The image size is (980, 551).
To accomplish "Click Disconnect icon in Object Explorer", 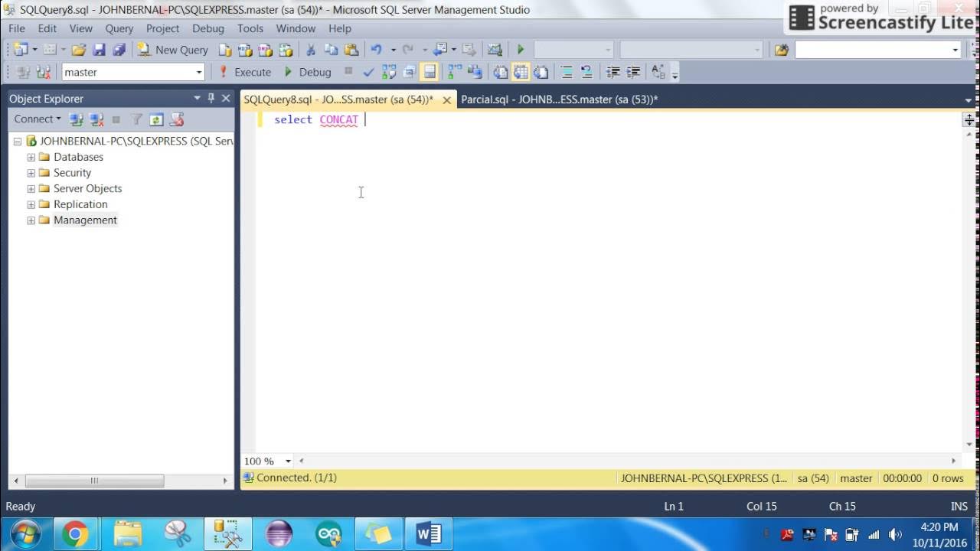I will coord(96,119).
